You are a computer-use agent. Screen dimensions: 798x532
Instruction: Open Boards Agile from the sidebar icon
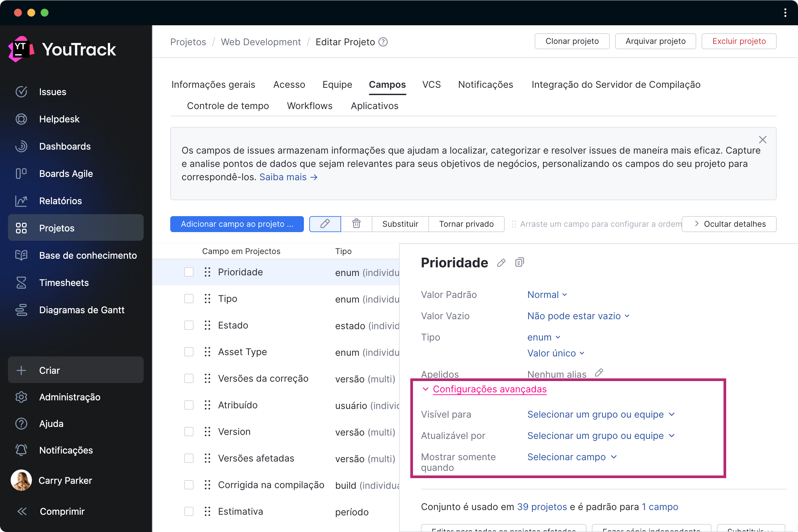coord(21,173)
